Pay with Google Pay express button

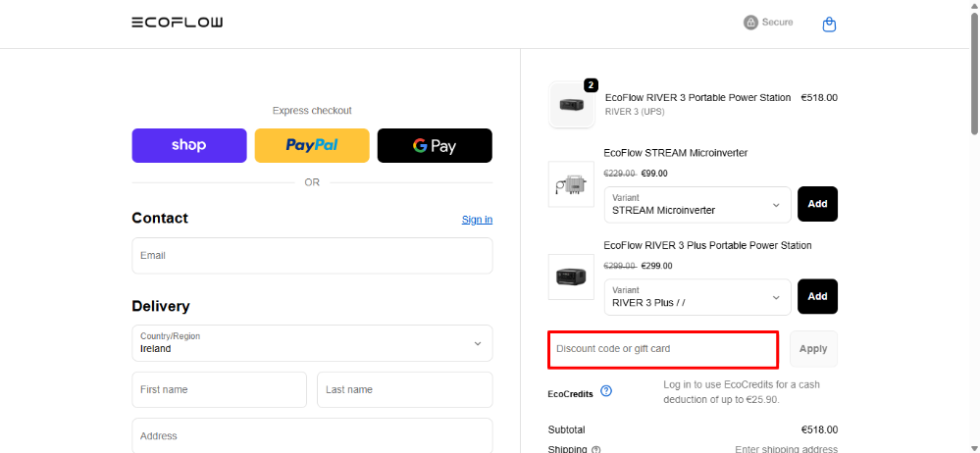pyautogui.click(x=435, y=145)
